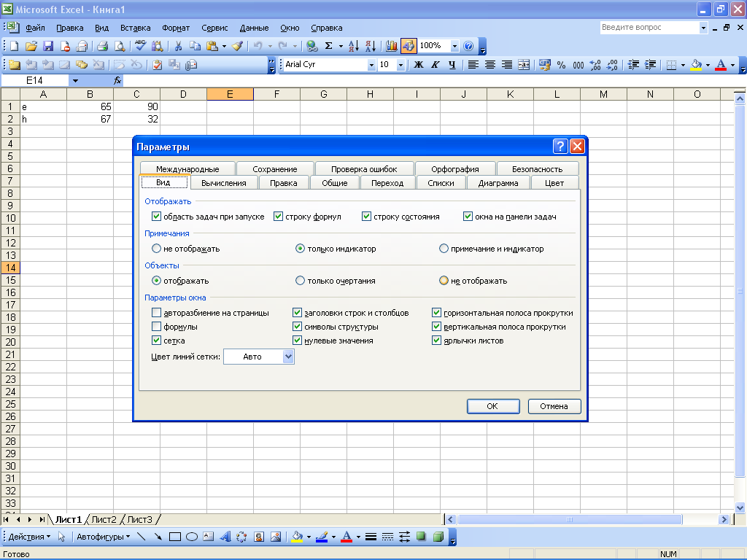Switch to sheet Лист3

coord(139,519)
